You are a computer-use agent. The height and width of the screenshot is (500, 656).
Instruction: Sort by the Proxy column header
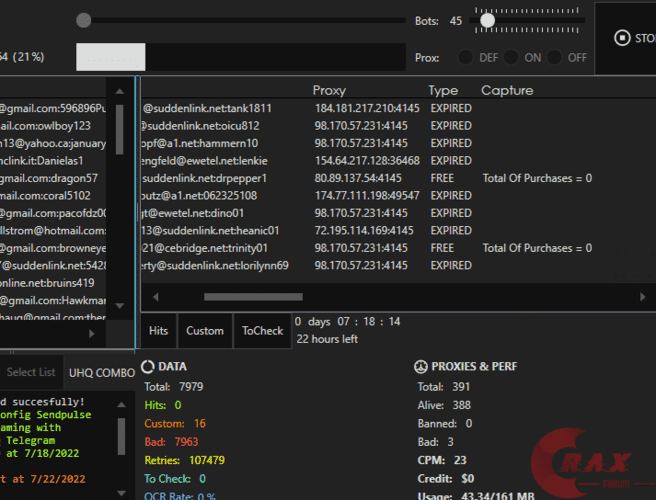[x=329, y=91]
